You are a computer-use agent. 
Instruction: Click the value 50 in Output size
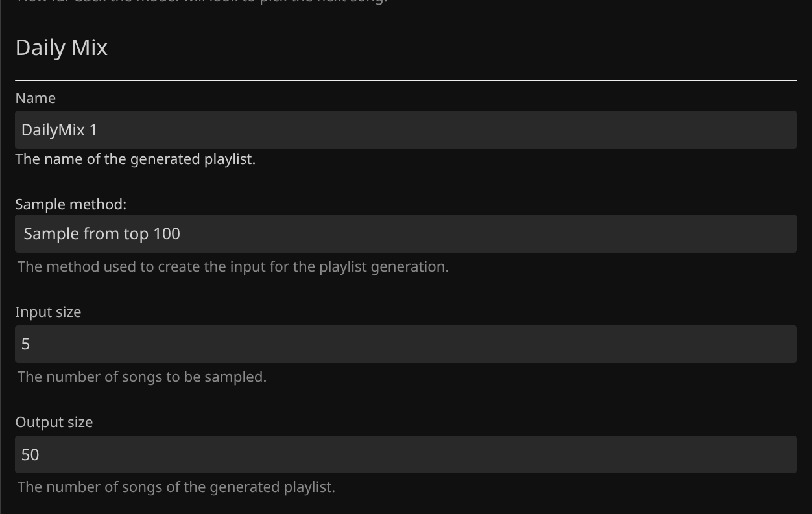tap(30, 454)
